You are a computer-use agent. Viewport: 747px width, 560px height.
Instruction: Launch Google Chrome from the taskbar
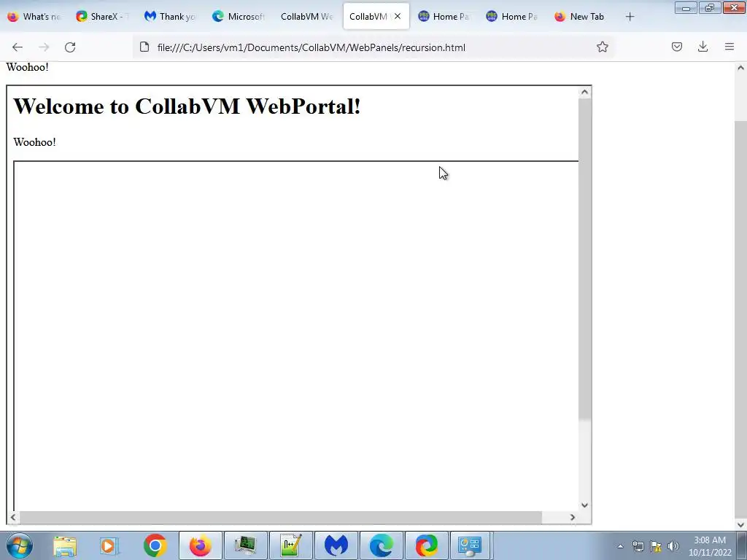[x=155, y=545]
